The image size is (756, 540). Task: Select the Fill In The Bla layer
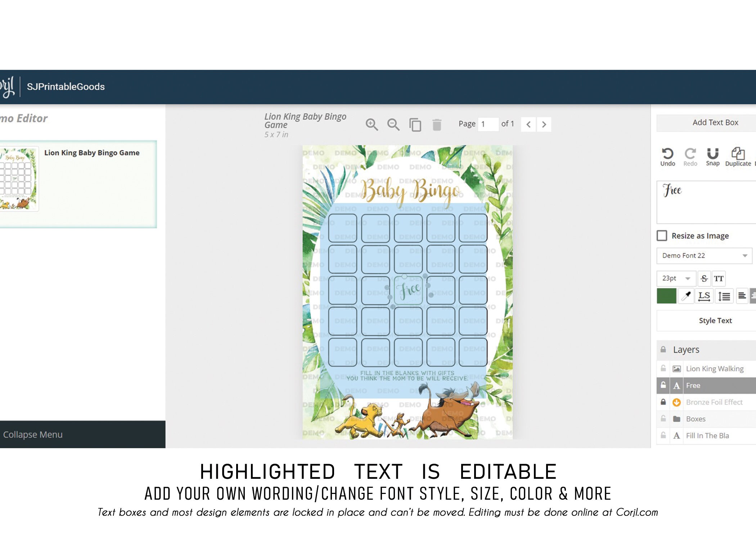coord(707,436)
